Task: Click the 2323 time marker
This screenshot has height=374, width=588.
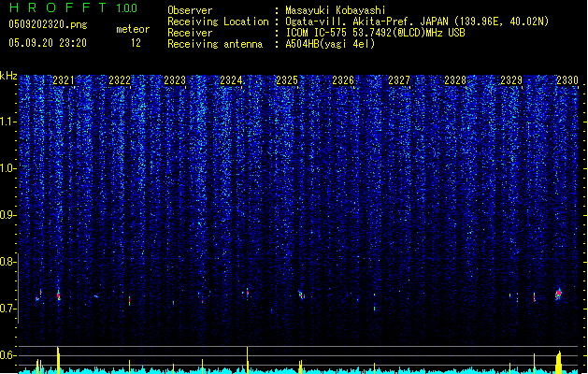Action: point(175,80)
